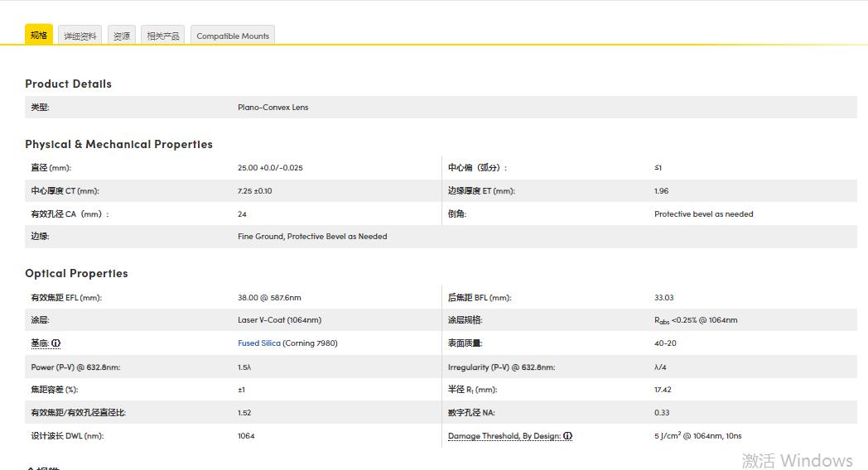Click the active 规格 tab

39,35
